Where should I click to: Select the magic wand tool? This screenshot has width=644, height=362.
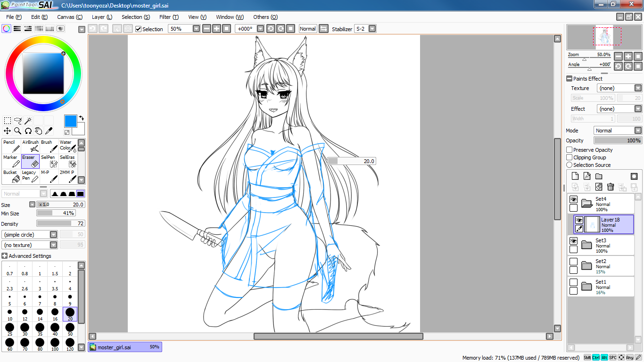click(28, 121)
